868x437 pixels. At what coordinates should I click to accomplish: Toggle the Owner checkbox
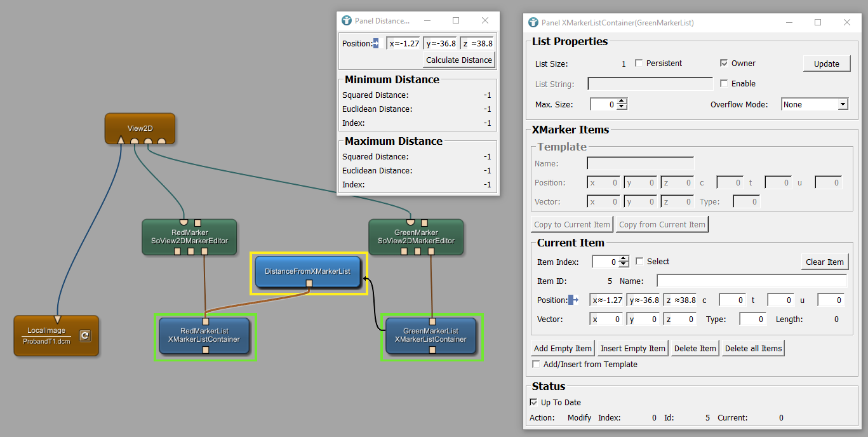tap(724, 64)
